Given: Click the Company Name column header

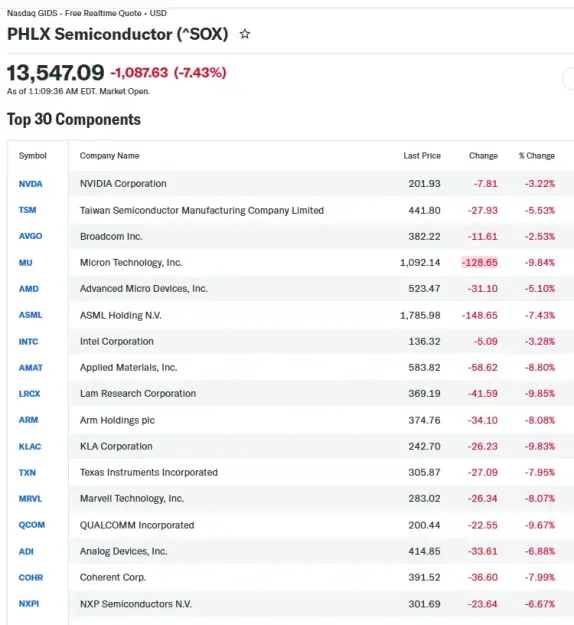Looking at the screenshot, I should point(110,156).
